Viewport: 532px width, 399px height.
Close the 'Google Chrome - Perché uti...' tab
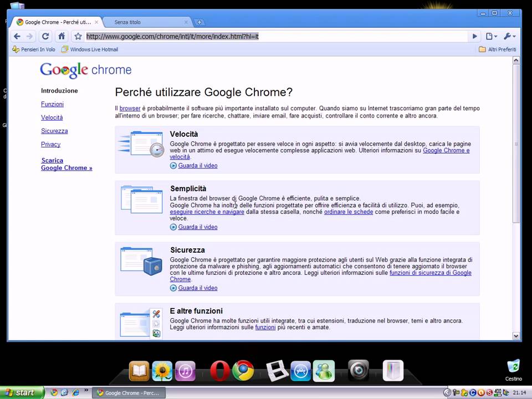point(96,22)
